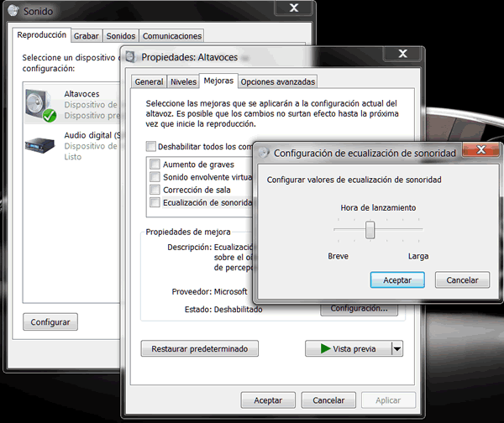Select the Mejoras tab
The width and height of the screenshot is (504, 423).
tap(218, 81)
